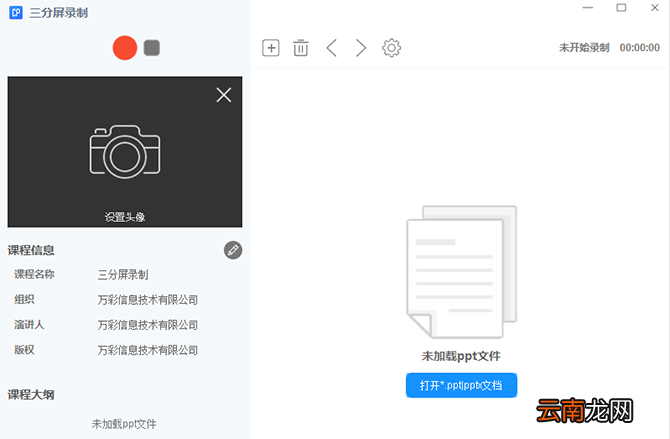The height and width of the screenshot is (439, 670).
Task: Click the 未开始录制 status text
Action: (x=584, y=47)
